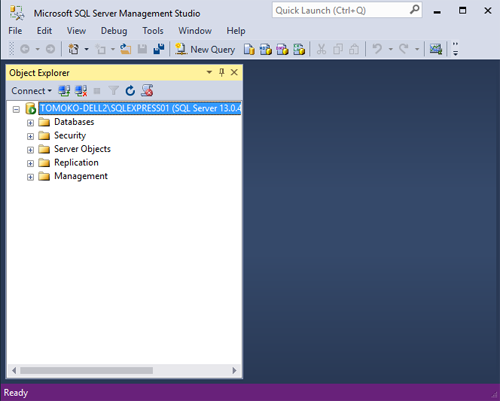
Task: Select the Security tree item
Action: click(70, 136)
